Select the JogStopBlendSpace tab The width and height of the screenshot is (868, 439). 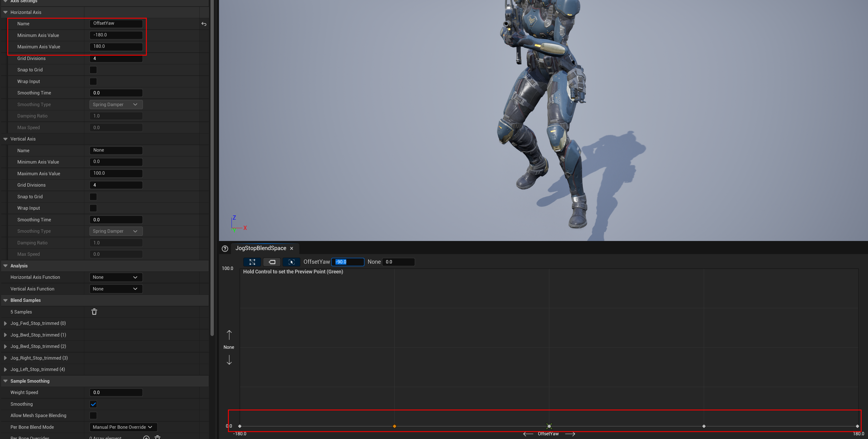point(261,248)
